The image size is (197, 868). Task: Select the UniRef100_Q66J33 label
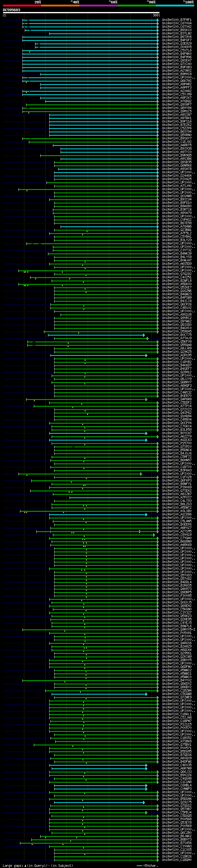point(177,772)
